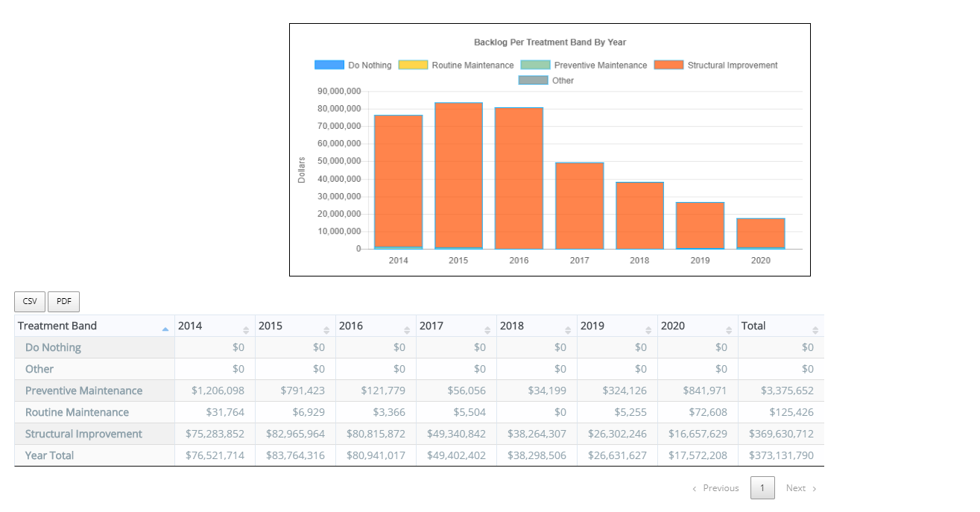Sort table by 2016 column
This screenshot has width=980, height=512.
tap(375, 326)
